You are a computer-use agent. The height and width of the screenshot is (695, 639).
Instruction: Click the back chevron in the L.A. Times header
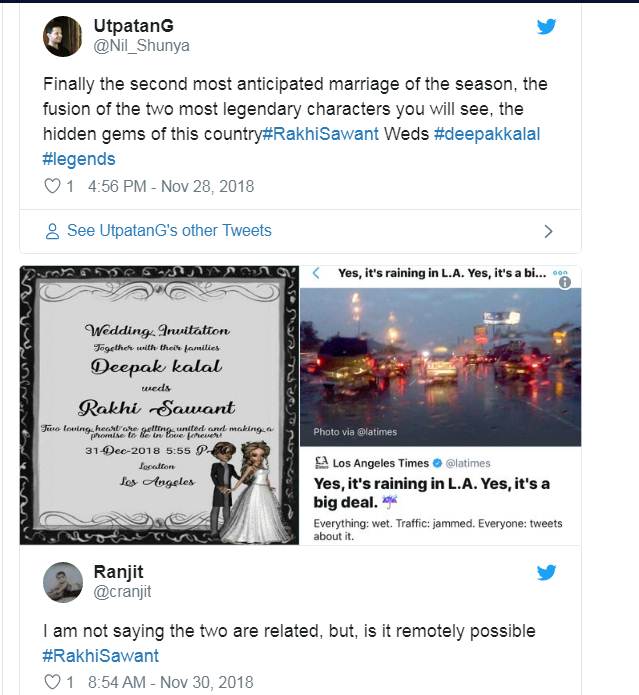[316, 272]
